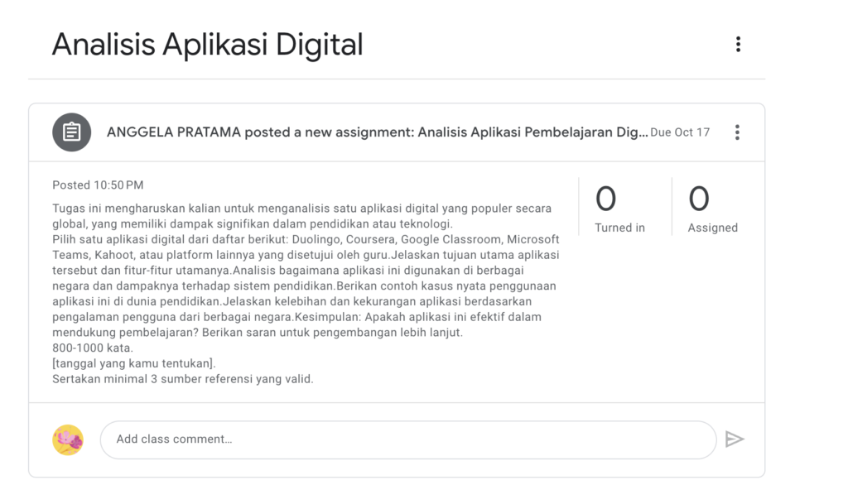
Task: Click the zero count above Assigned
Action: 699,199
